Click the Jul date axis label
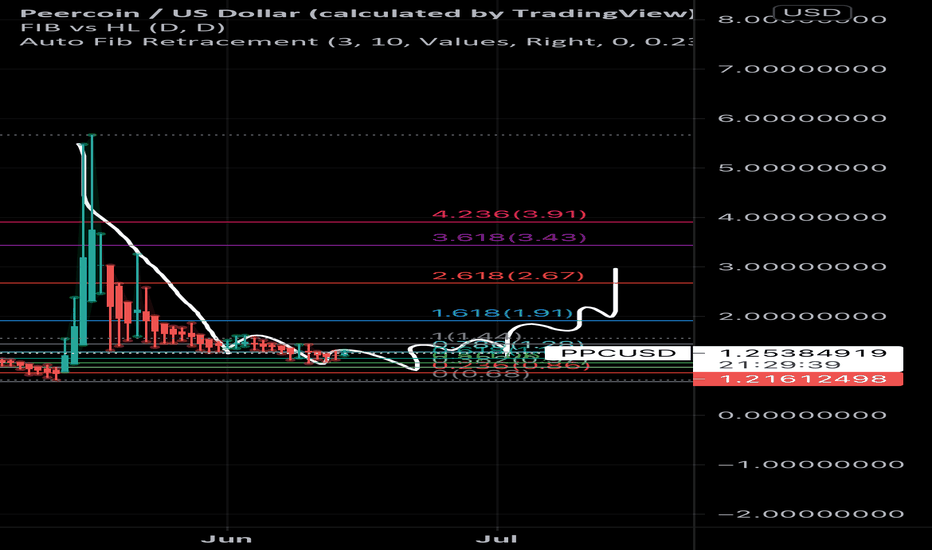 (x=496, y=539)
